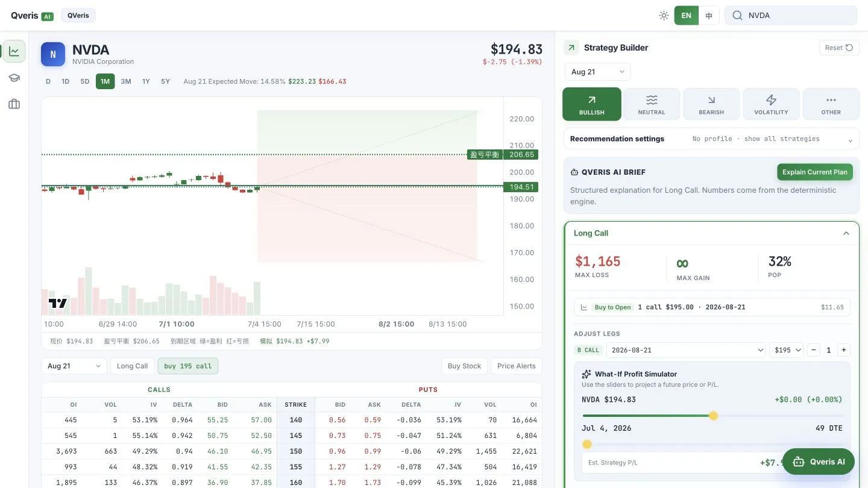
Task: Click the date slider handle at Jul 4, 2026
Action: pos(587,445)
